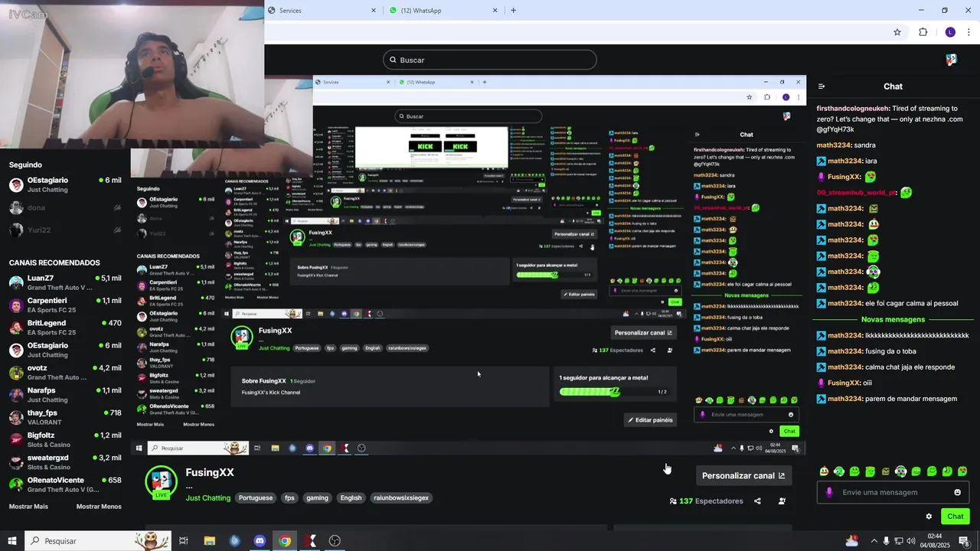Open offline followed channel Yuri22
Screen dimensions: 980x551
coord(65,230)
